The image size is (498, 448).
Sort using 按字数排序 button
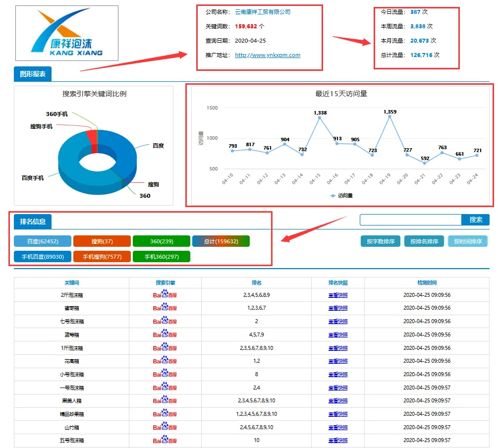[x=381, y=241]
